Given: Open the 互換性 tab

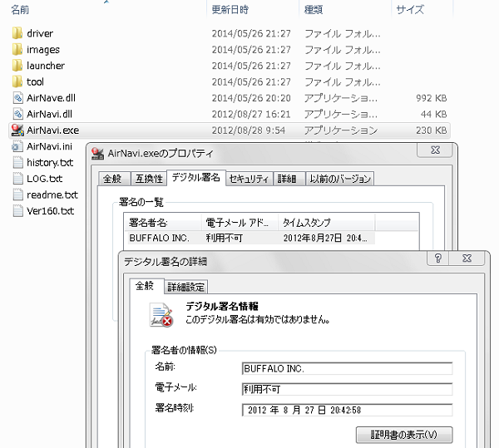Looking at the screenshot, I should point(149,179).
